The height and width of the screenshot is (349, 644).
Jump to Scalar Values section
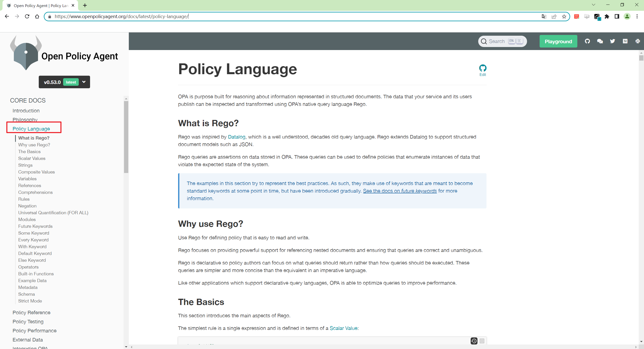32,158
